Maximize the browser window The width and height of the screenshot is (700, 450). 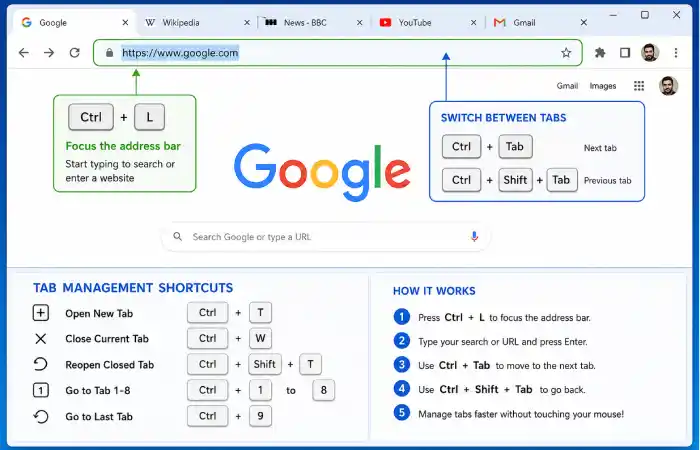(645, 15)
